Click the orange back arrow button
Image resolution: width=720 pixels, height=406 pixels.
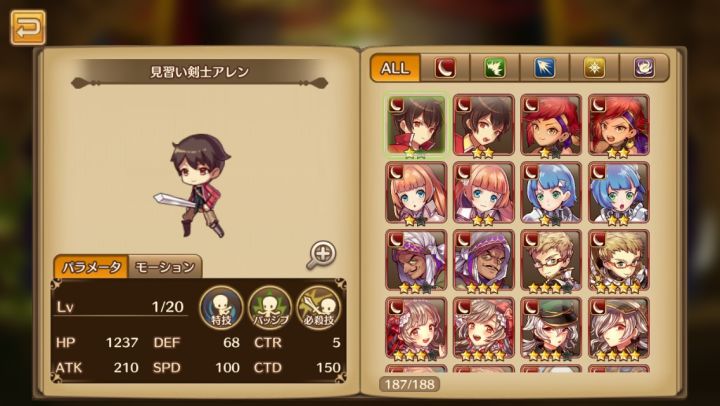coord(28,28)
